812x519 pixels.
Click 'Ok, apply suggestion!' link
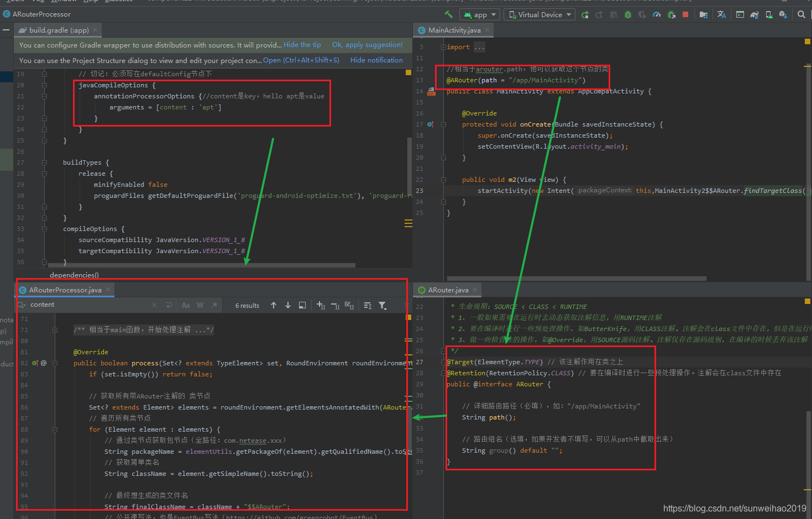[x=367, y=45]
